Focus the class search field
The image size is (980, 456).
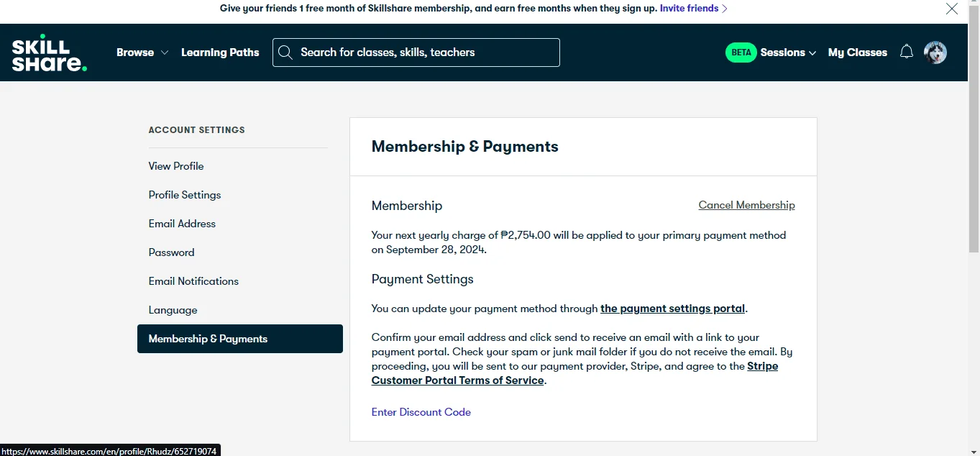[416, 53]
